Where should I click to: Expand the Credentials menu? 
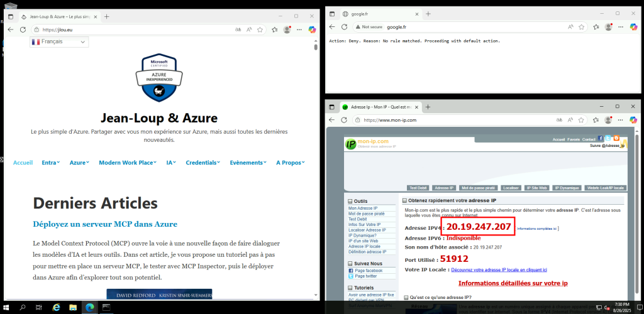203,162
